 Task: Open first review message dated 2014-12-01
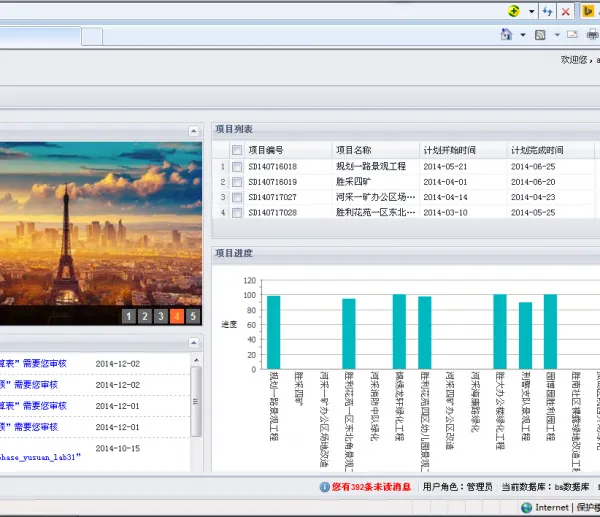click(x=33, y=406)
